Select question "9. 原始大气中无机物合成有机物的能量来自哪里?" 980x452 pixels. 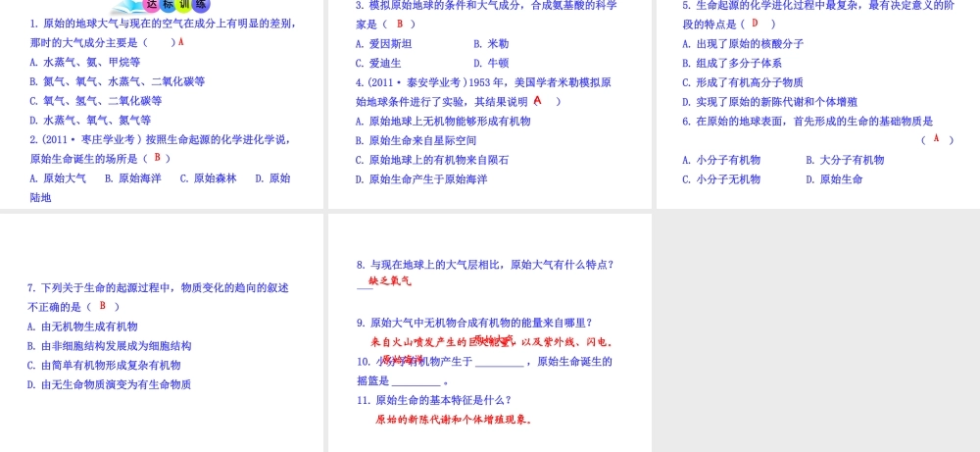click(x=475, y=323)
